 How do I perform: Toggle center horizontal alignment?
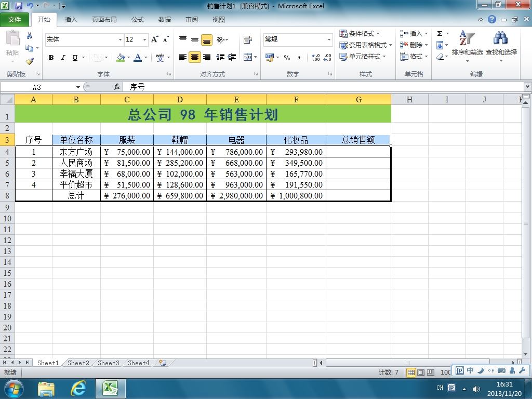195,57
